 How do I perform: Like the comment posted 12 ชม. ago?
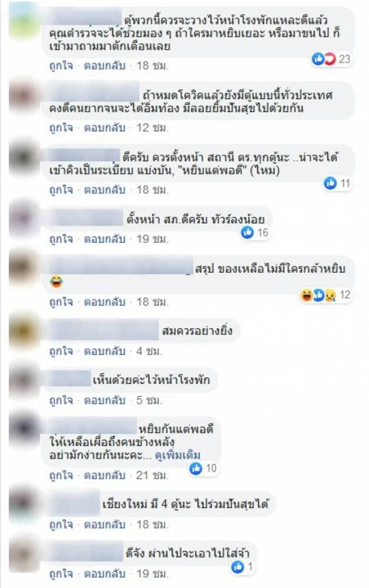point(61,128)
